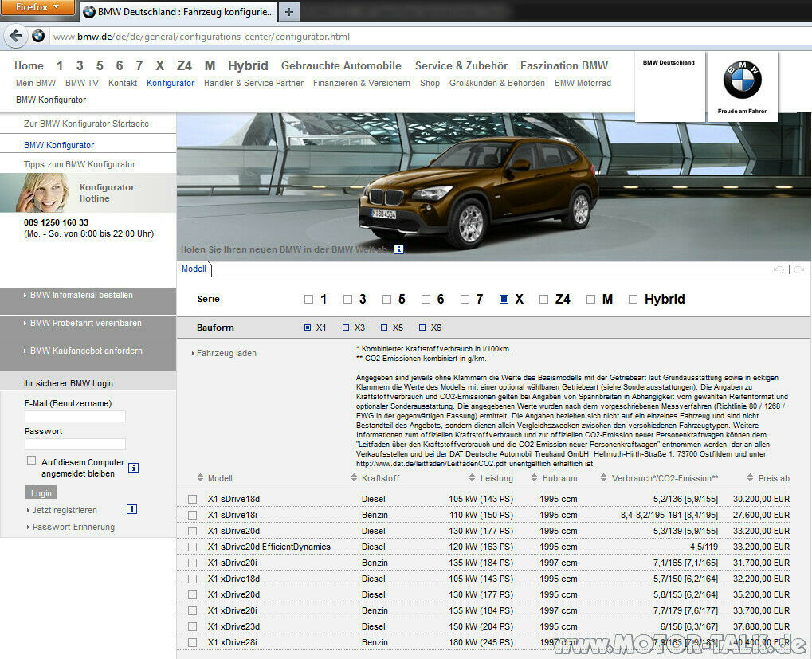The width and height of the screenshot is (812, 659).
Task: Click the info icon near angemeldet bleiben
Action: [133, 469]
